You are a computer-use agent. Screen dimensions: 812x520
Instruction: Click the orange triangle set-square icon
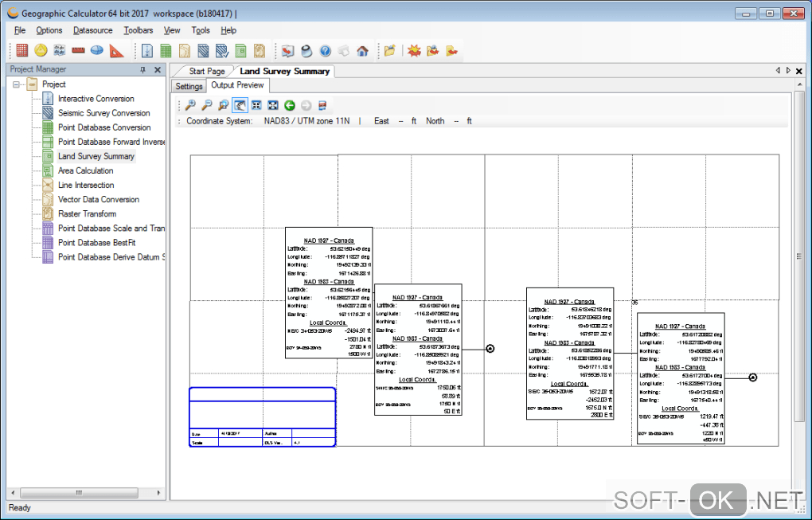tap(117, 51)
